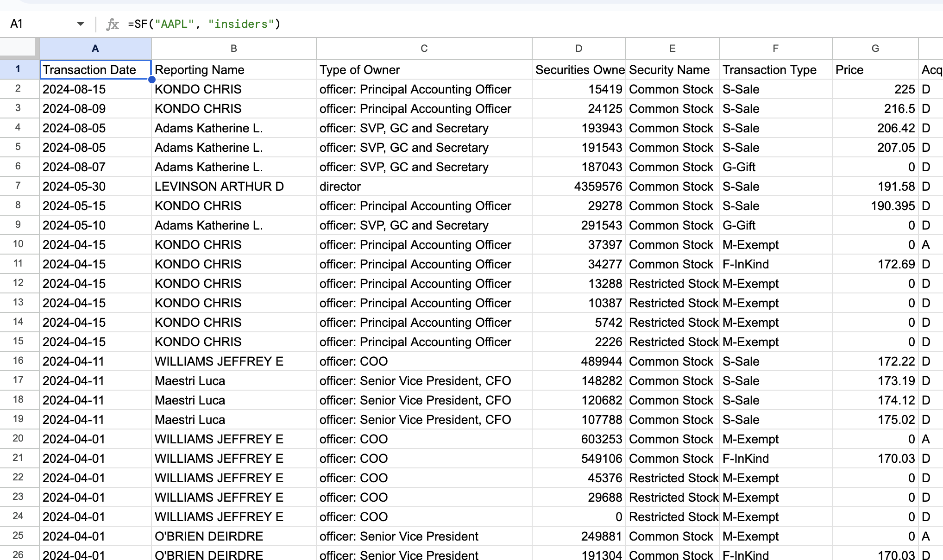The height and width of the screenshot is (560, 943).
Task: Select column G header labeled Price
Action: point(875,48)
